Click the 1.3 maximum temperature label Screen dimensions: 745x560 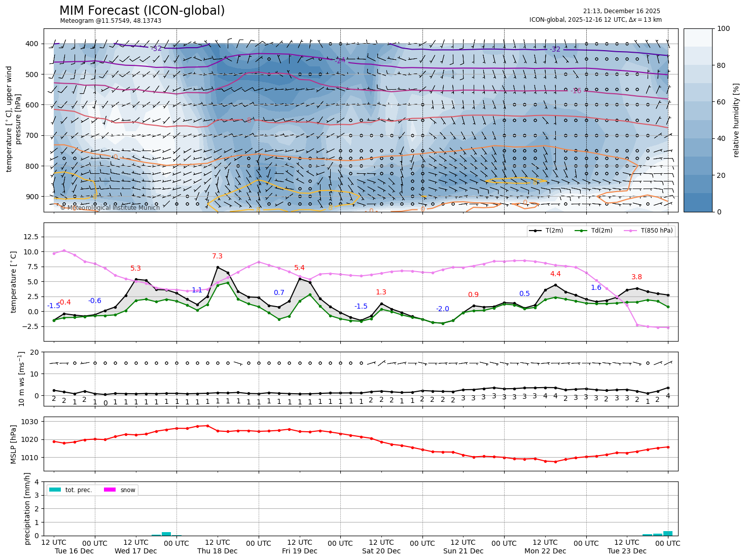381,292
